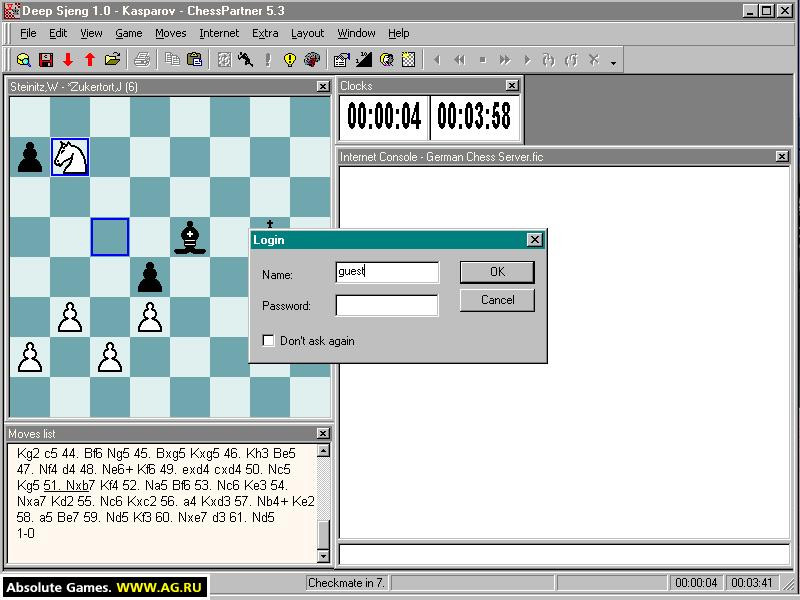
Task: Click the red up arrow toolbar icon
Action: (x=90, y=60)
